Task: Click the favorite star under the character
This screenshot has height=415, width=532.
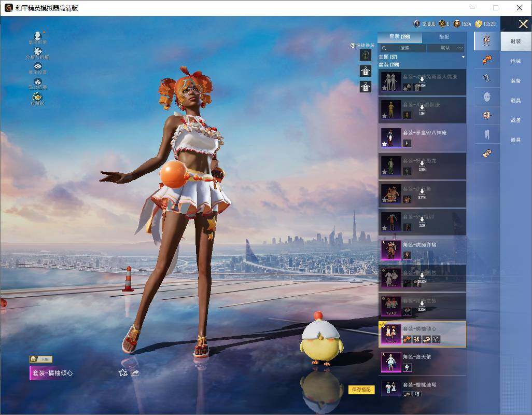Action: click(123, 373)
